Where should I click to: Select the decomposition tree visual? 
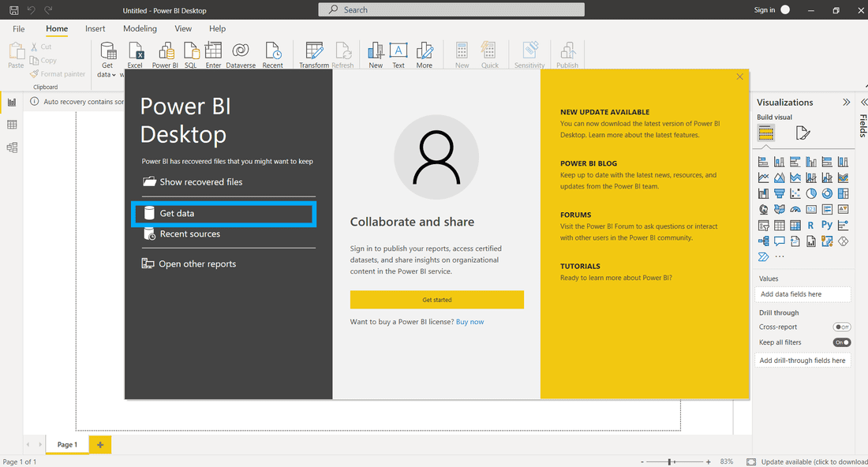pos(763,241)
